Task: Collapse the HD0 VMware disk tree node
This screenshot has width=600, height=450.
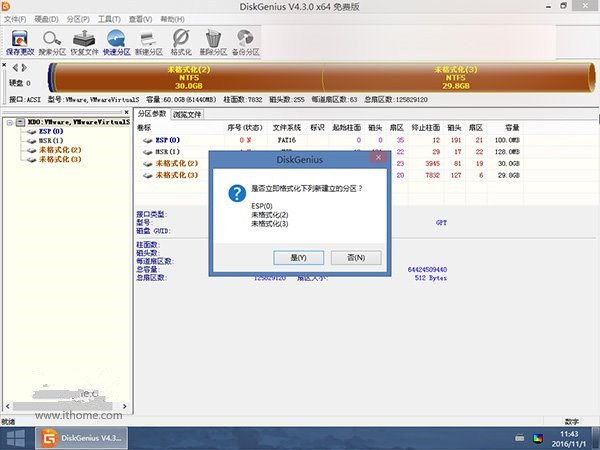Action: [7, 122]
